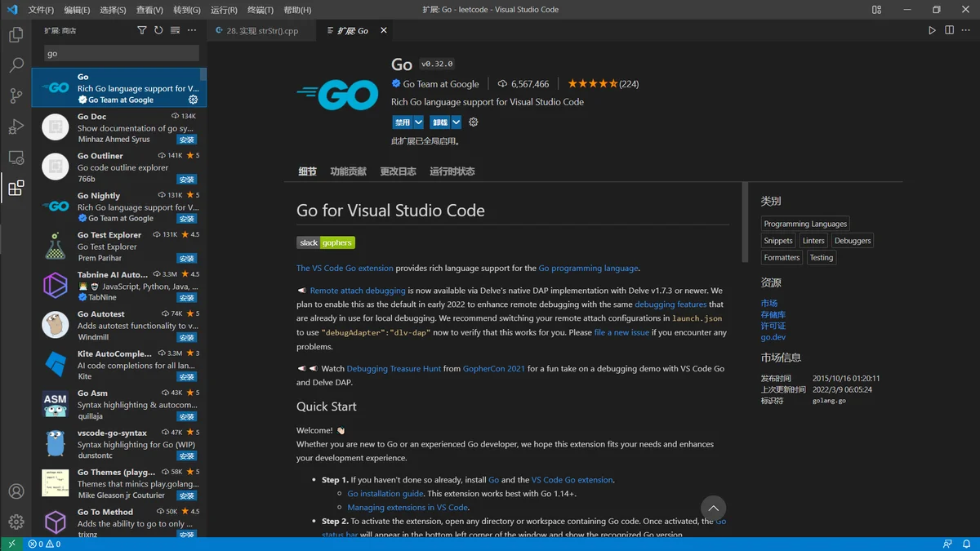Open the 选择(S) menu
This screenshot has width=980, height=551.
tap(113, 10)
